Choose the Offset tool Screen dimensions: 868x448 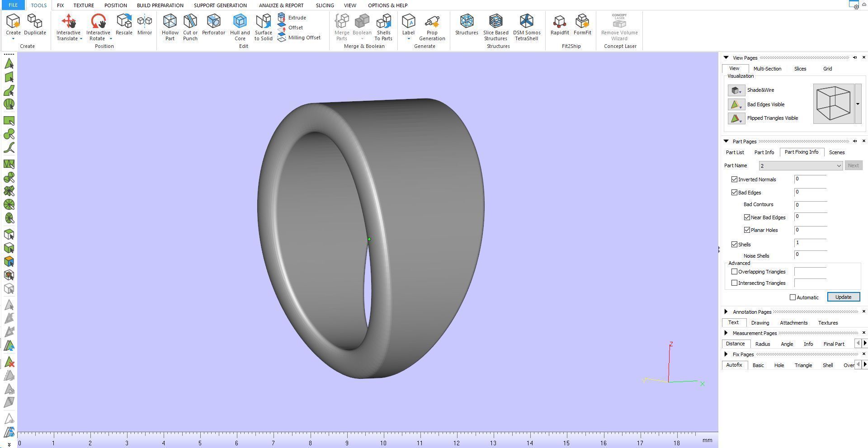(290, 28)
